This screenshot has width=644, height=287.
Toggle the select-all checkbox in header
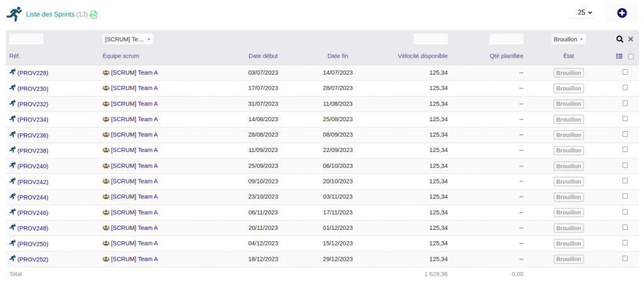click(631, 57)
